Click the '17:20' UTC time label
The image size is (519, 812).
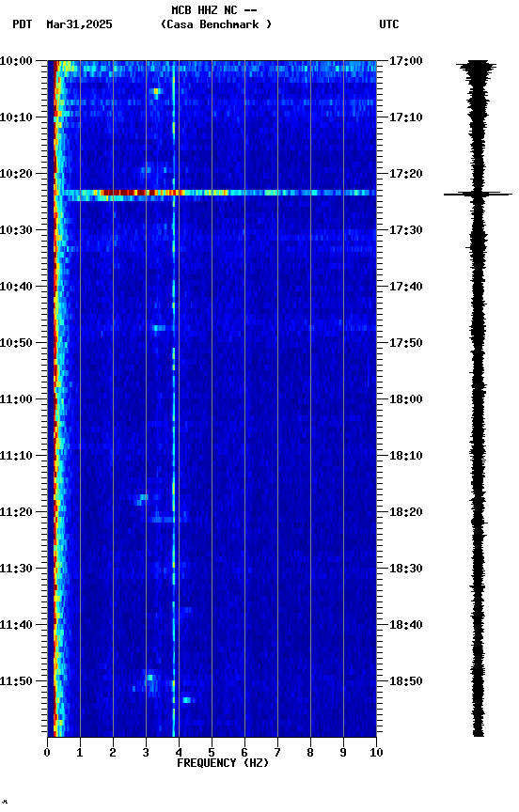tap(406, 174)
